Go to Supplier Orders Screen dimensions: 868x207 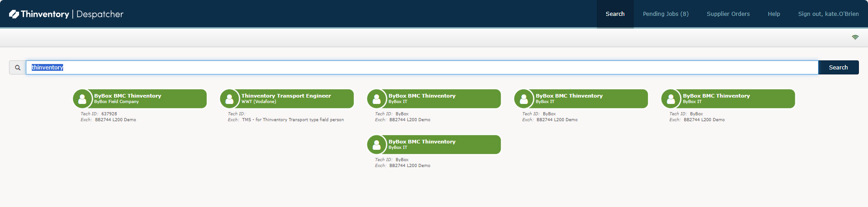(728, 14)
